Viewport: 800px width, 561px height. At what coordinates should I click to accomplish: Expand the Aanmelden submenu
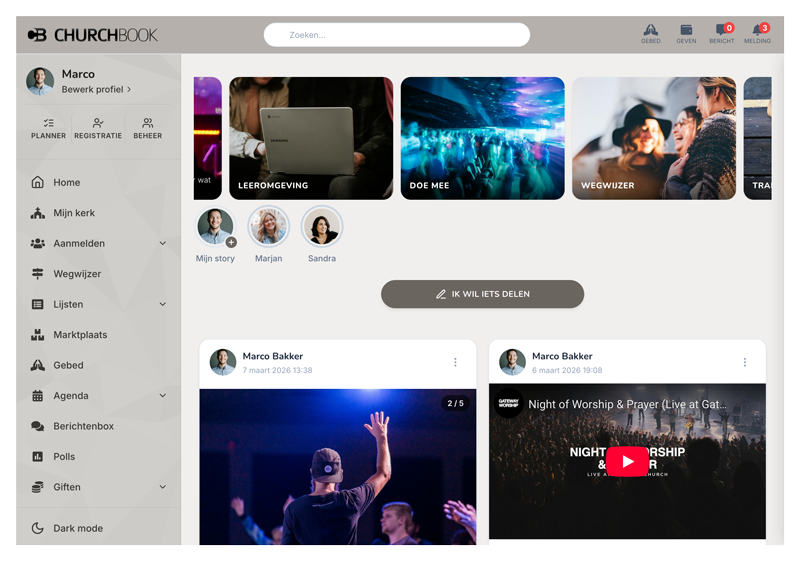(x=163, y=243)
